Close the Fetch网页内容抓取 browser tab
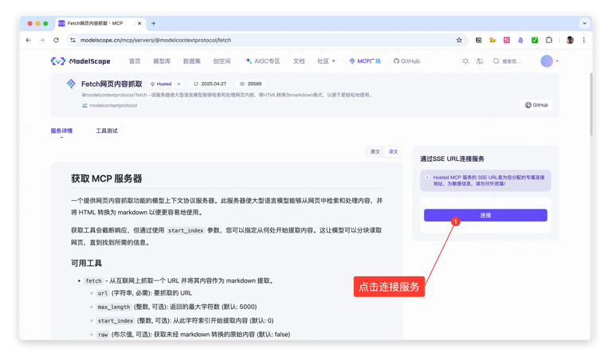This screenshot has width=612, height=364. coord(139,23)
